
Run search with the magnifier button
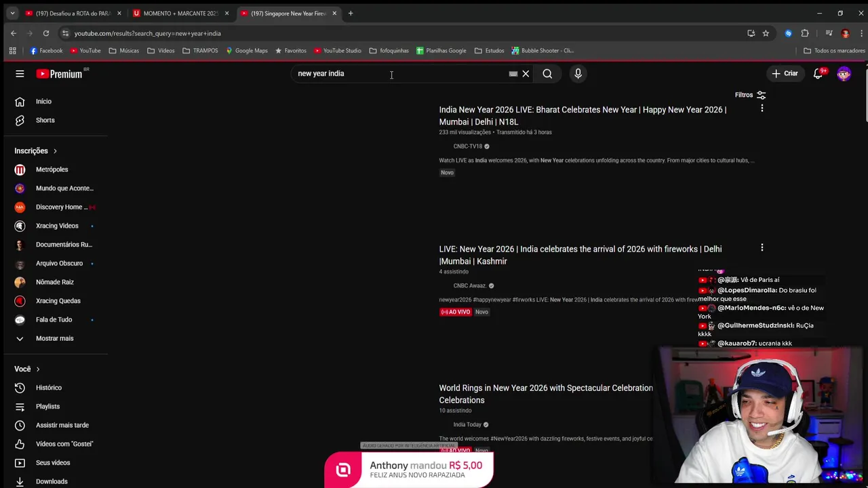[x=547, y=74]
